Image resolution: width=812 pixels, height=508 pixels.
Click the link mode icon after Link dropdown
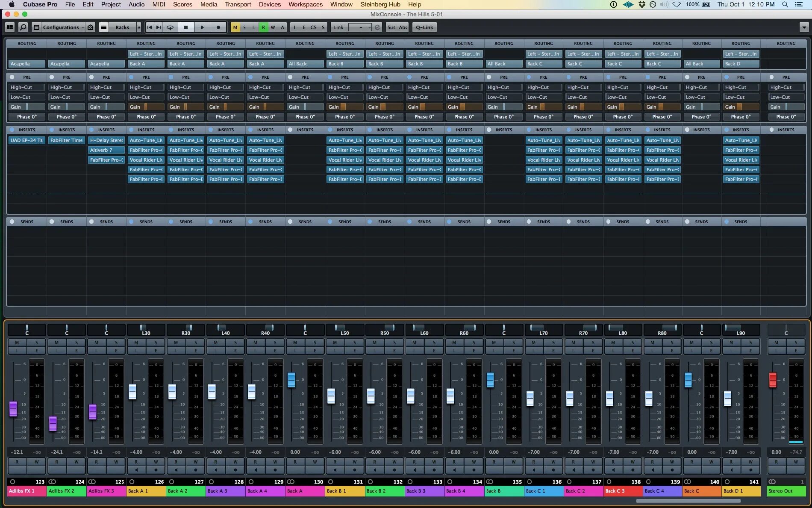(377, 27)
